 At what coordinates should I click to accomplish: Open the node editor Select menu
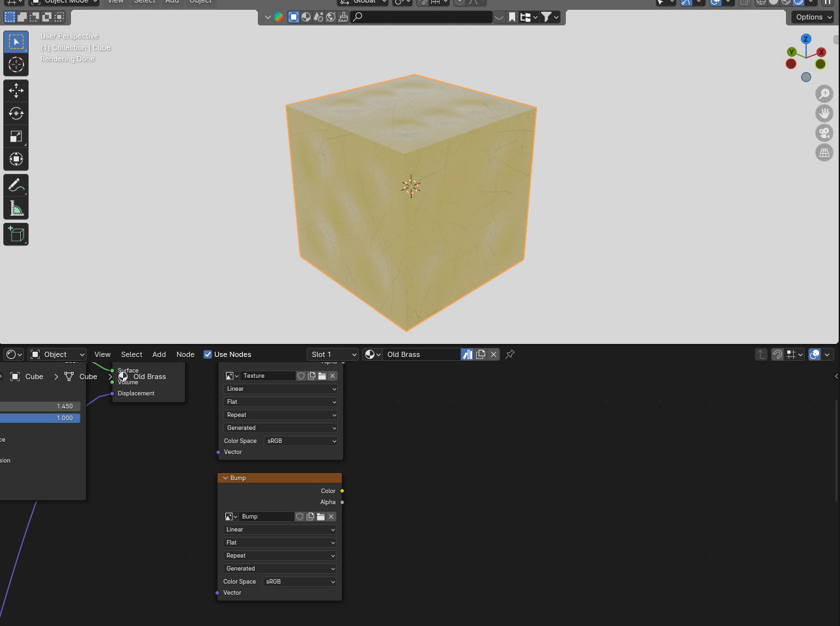(x=132, y=354)
